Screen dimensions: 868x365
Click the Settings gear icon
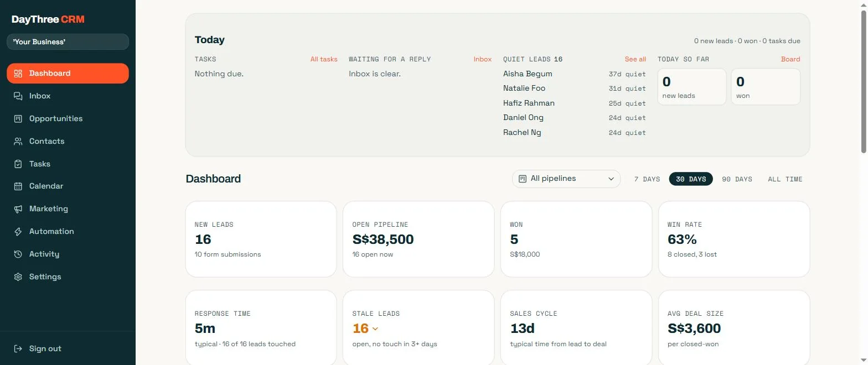(x=18, y=277)
